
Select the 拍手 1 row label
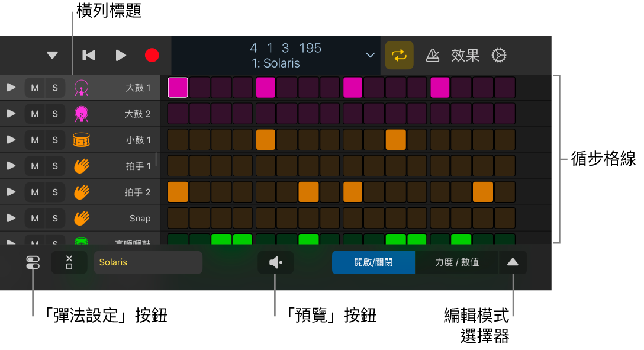click(x=138, y=166)
